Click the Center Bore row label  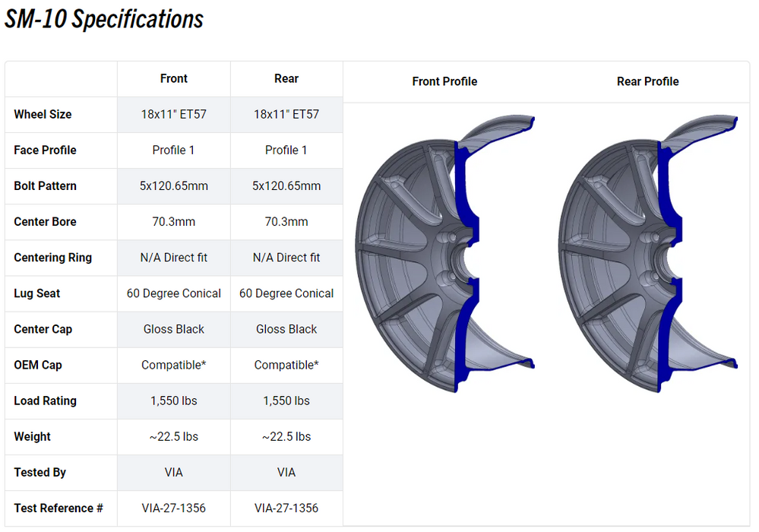coord(44,222)
